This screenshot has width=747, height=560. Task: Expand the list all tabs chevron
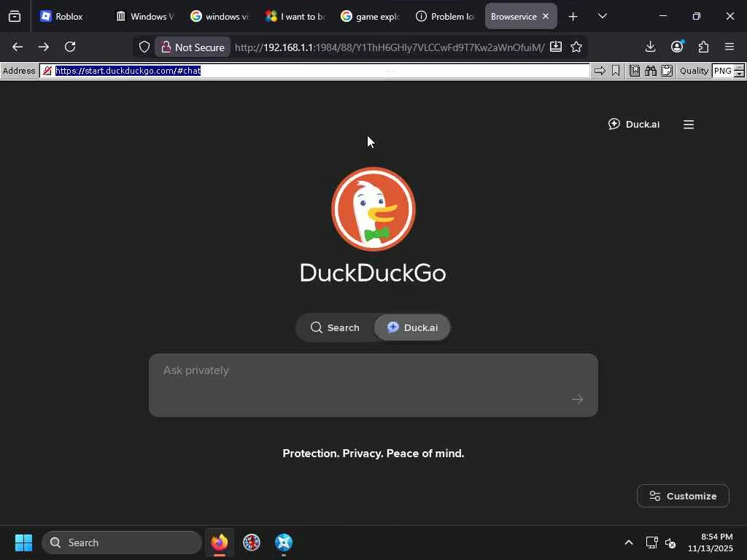tap(603, 16)
